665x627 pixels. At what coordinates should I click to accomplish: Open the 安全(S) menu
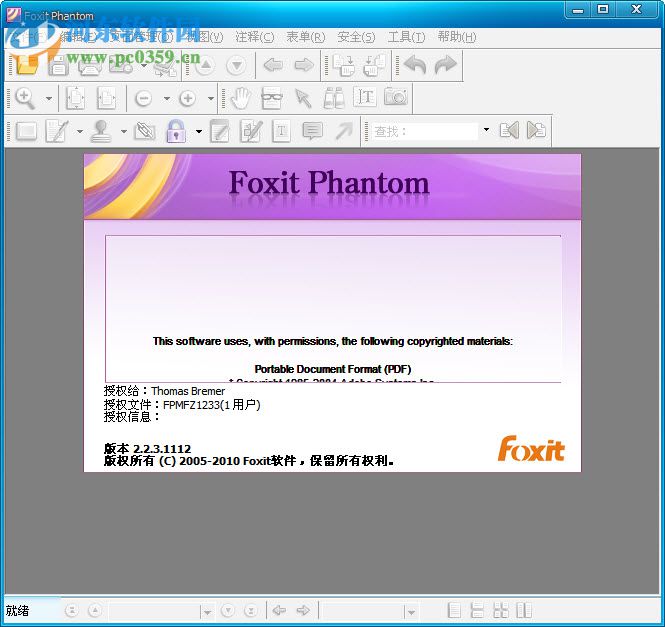(356, 37)
